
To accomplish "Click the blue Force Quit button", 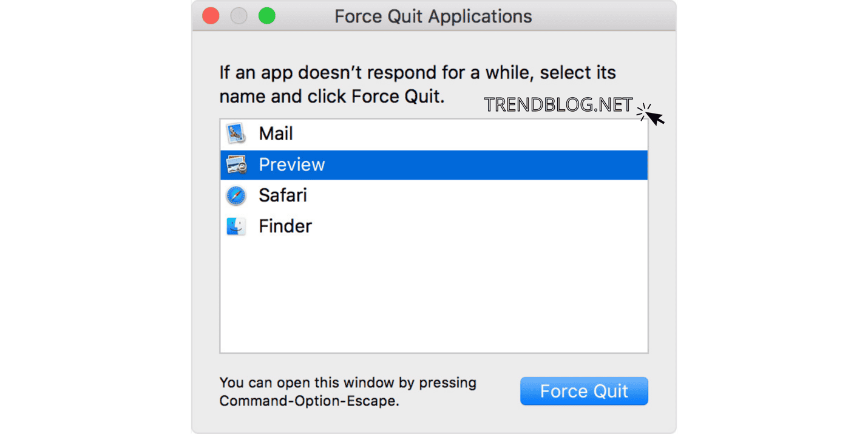I will [x=584, y=391].
